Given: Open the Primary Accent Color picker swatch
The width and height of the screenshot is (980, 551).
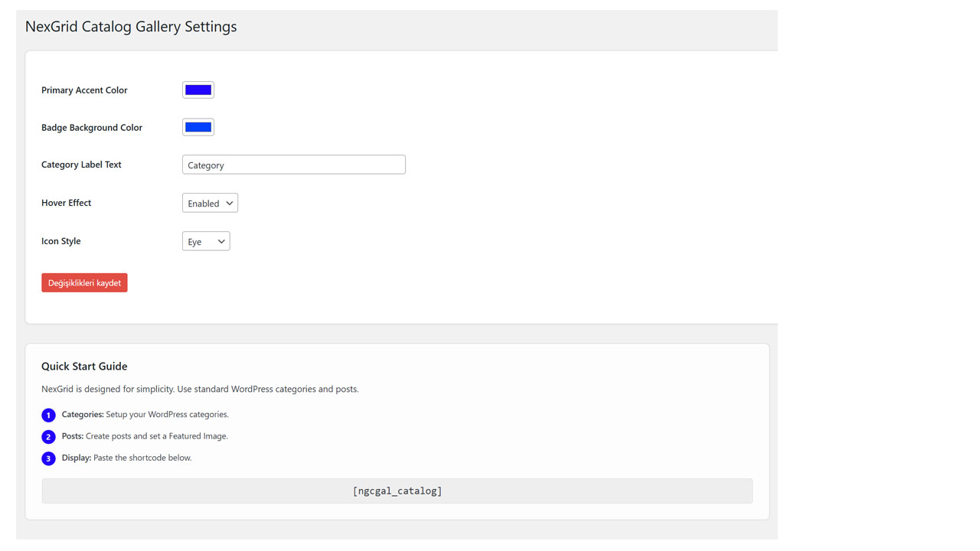Looking at the screenshot, I should [198, 90].
